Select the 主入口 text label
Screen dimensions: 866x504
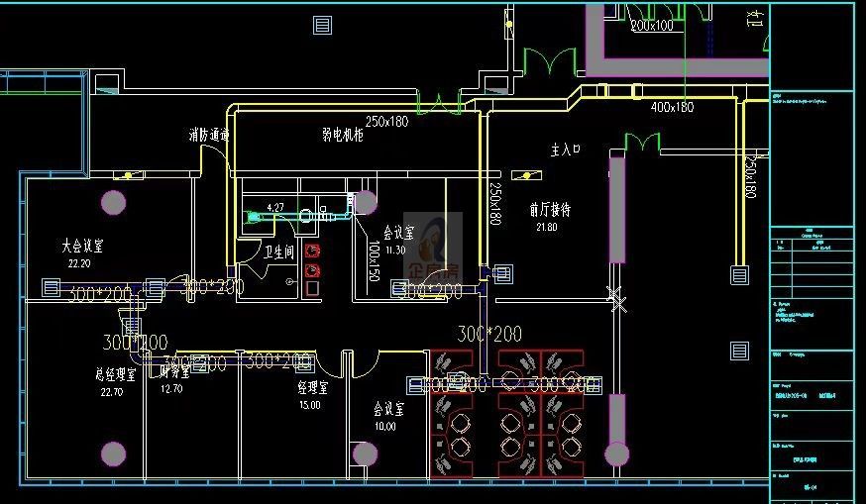click(x=565, y=150)
